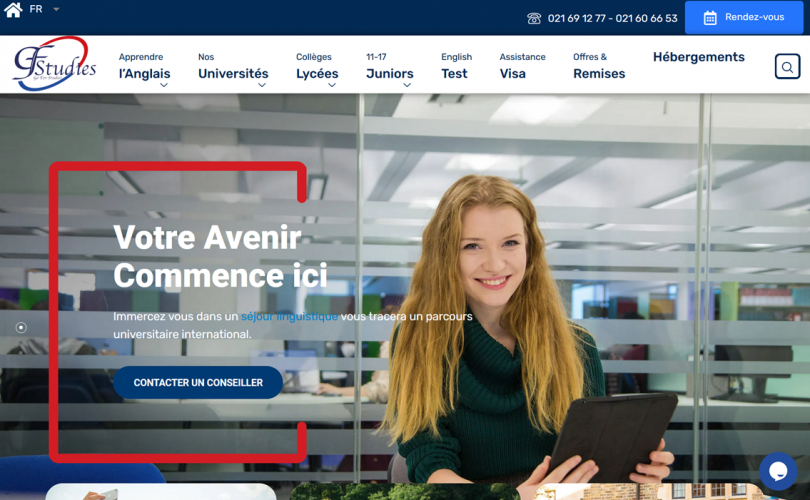Expand the chevron under Lycées

point(332,85)
